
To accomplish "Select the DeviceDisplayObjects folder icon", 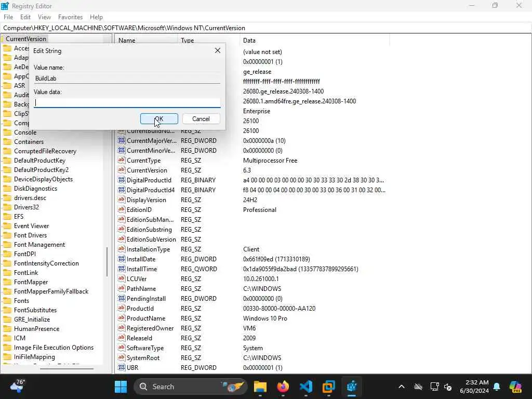I will (x=7, y=179).
